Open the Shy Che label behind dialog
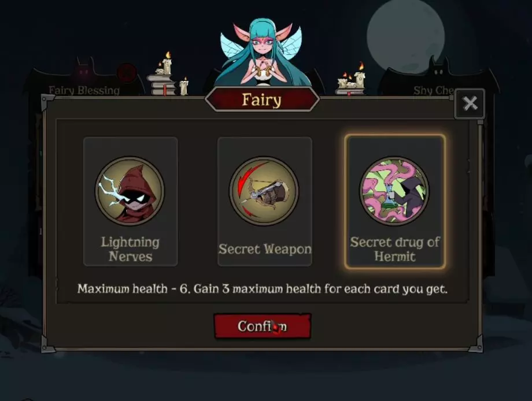The height and width of the screenshot is (401, 532). 434,91
